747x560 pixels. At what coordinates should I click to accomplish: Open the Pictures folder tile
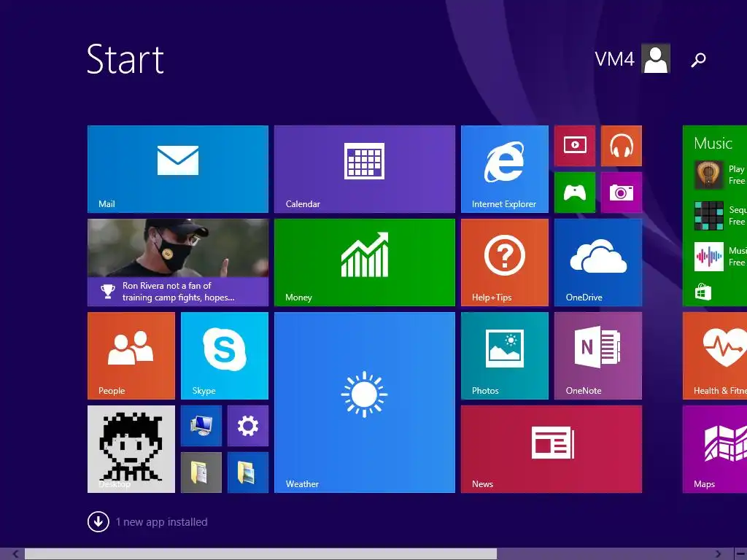pyautogui.click(x=248, y=472)
